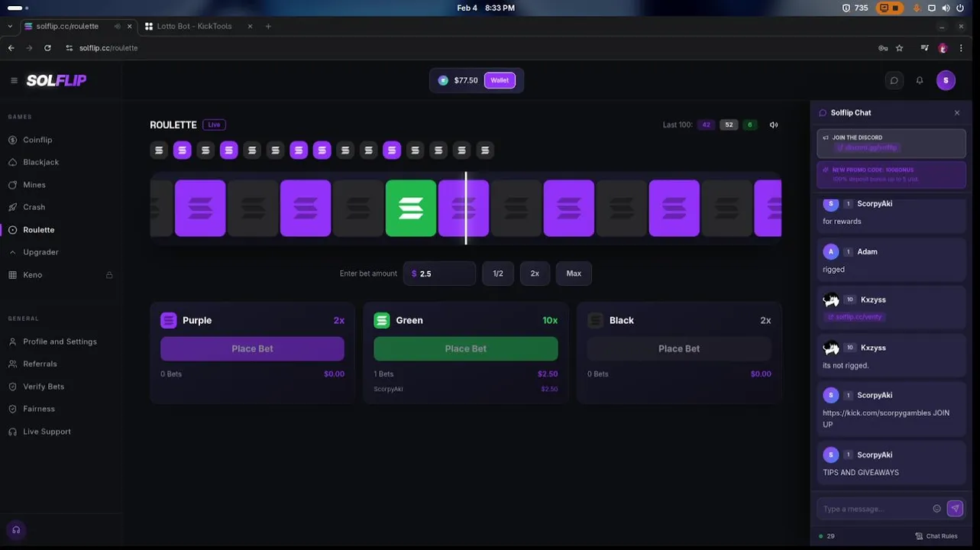The image size is (980, 550).
Task: Click the green tile on the roulette strip
Action: coord(411,208)
